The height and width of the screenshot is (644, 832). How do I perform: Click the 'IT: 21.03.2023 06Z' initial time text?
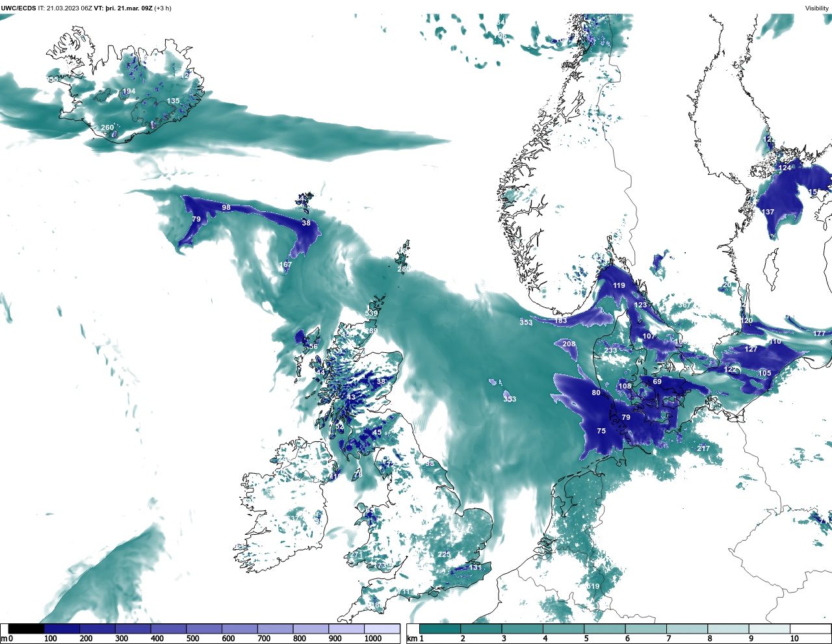65,8
